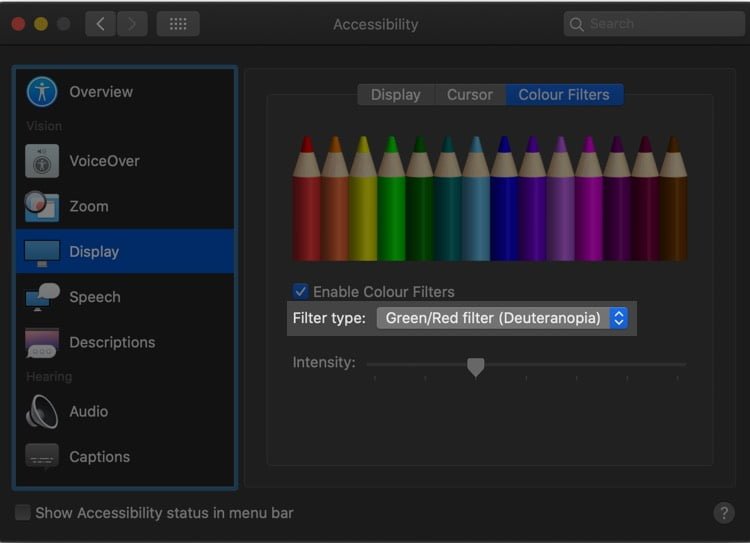Screen dimensions: 750x543
Task: Select the Audio speaker icon
Action: pos(42,411)
